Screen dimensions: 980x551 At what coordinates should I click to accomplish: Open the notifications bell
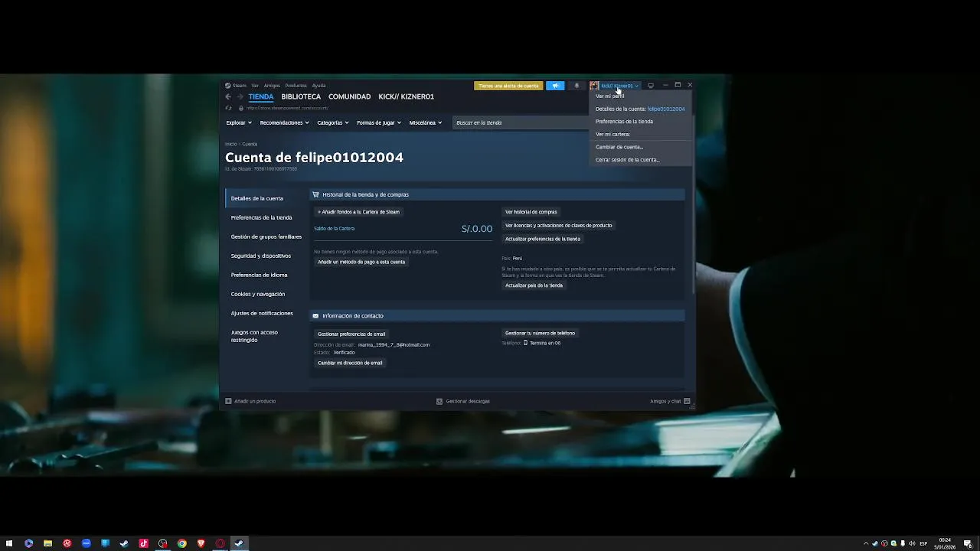pyautogui.click(x=577, y=86)
